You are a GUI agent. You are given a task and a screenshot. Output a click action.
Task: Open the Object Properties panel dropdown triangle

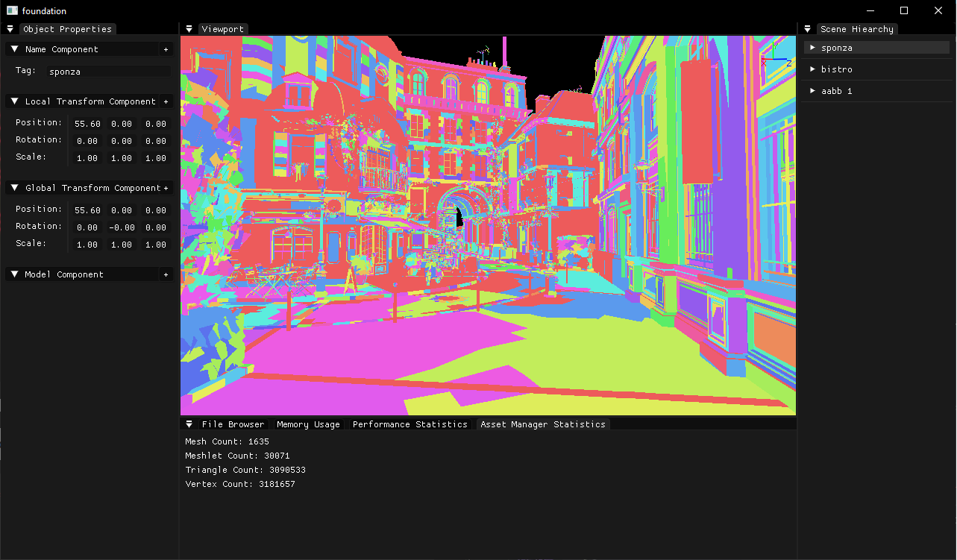[x=10, y=29]
